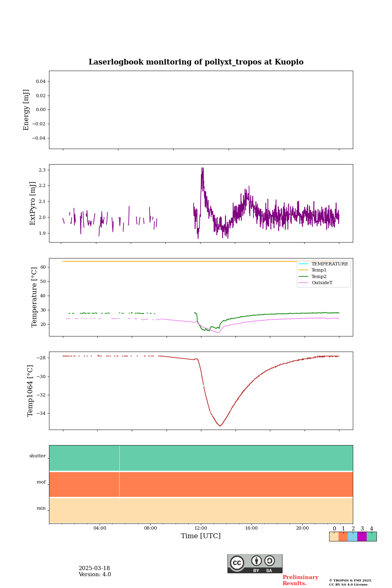Screen dimensions: 392x588
Task: Click the OutsideT legend entry
Action: coord(316,283)
